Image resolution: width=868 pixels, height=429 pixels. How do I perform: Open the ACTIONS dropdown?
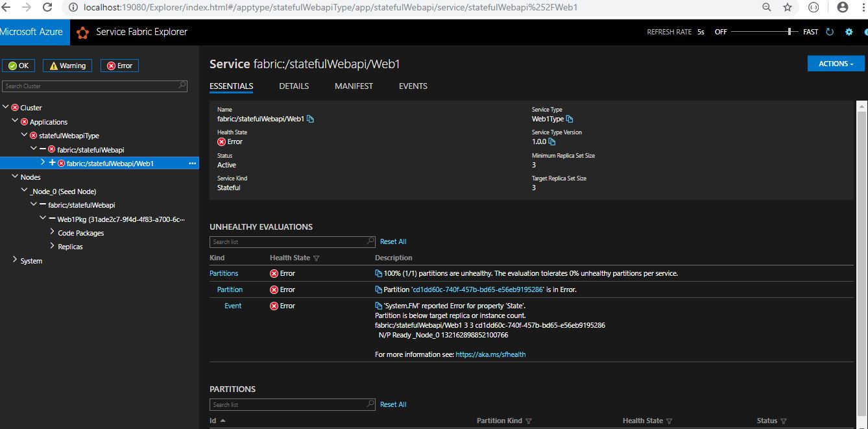click(836, 63)
